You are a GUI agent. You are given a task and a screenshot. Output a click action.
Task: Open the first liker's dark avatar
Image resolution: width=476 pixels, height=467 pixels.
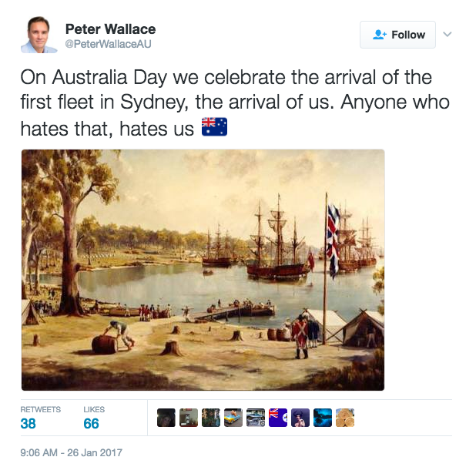point(166,418)
